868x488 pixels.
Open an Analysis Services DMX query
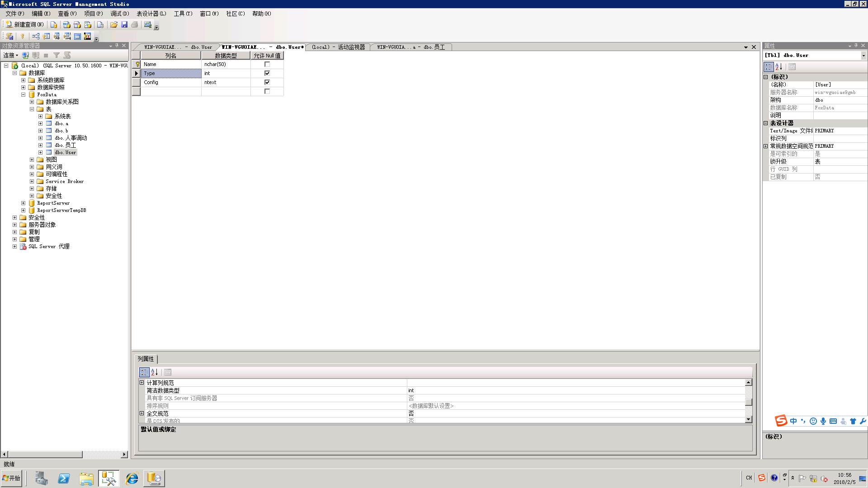(77, 24)
